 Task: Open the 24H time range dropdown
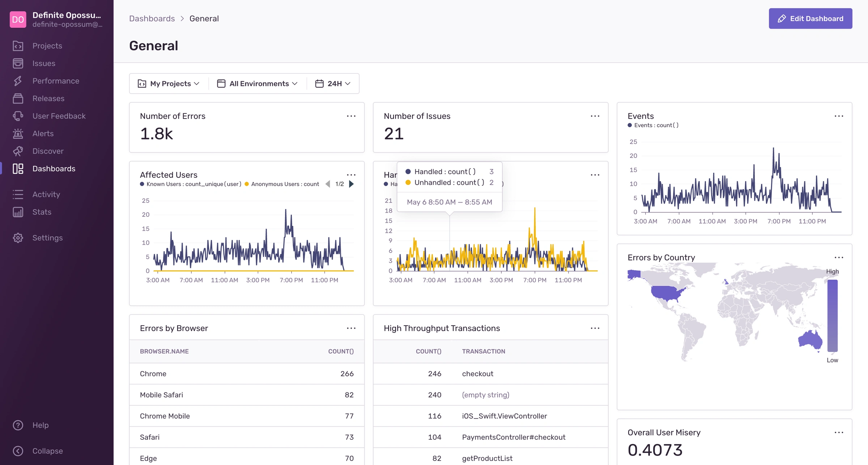click(x=333, y=83)
